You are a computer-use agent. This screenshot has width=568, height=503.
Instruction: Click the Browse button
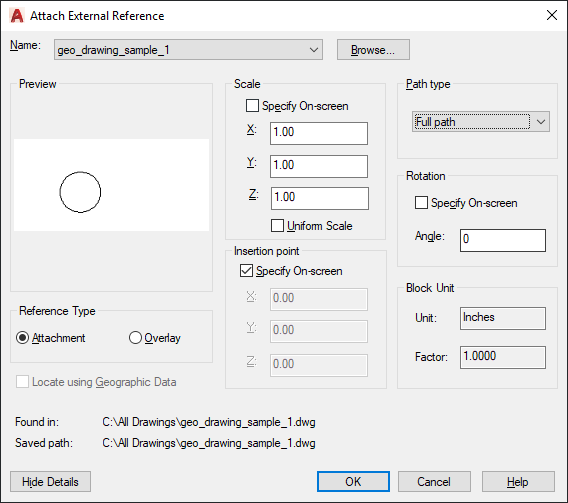point(373,50)
